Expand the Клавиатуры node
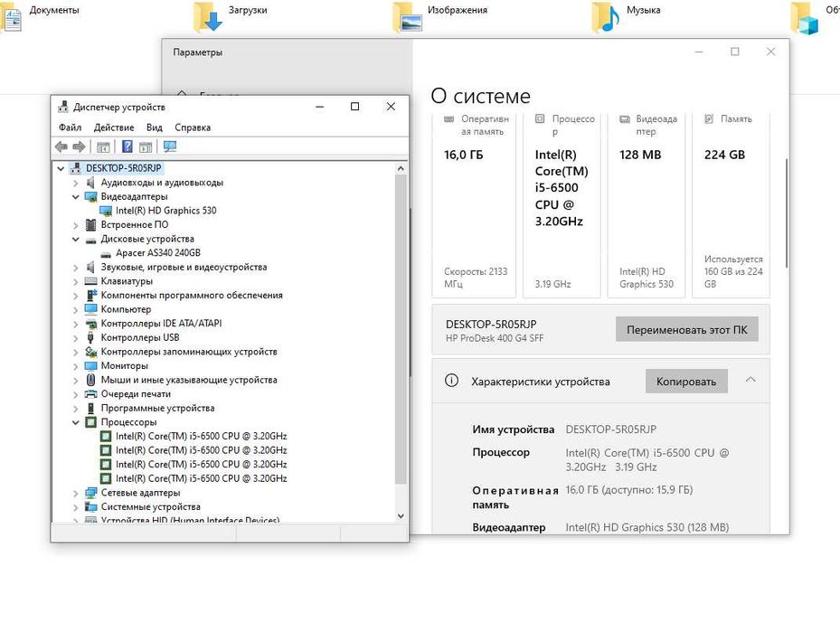This screenshot has height=632, width=840. pyautogui.click(x=76, y=281)
